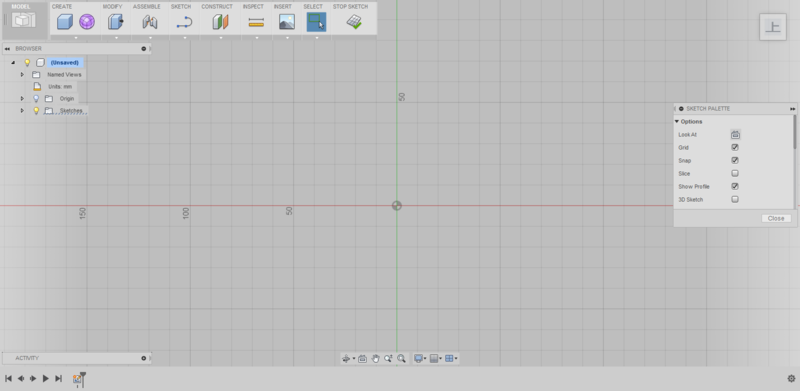The width and height of the screenshot is (800, 391).
Task: Open the CREATE menu label
Action: (62, 7)
